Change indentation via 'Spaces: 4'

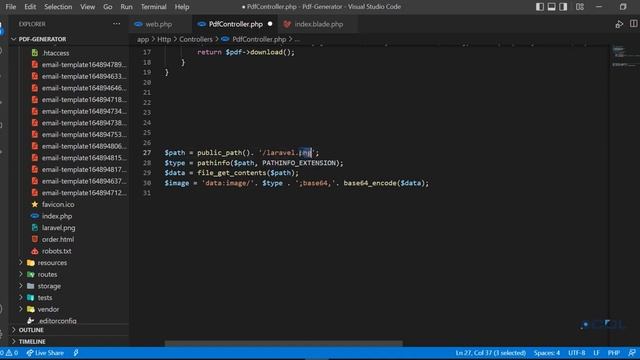[547, 353]
